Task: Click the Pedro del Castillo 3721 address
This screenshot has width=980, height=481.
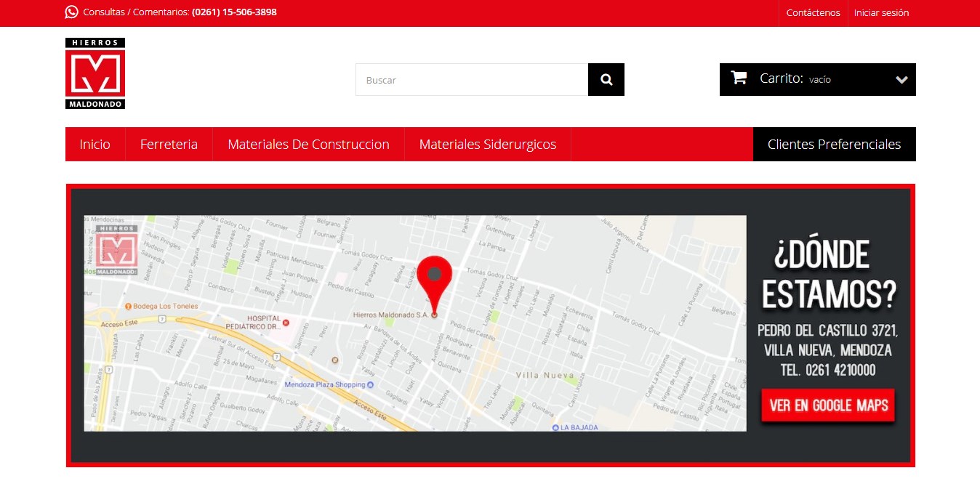Action: click(x=828, y=340)
